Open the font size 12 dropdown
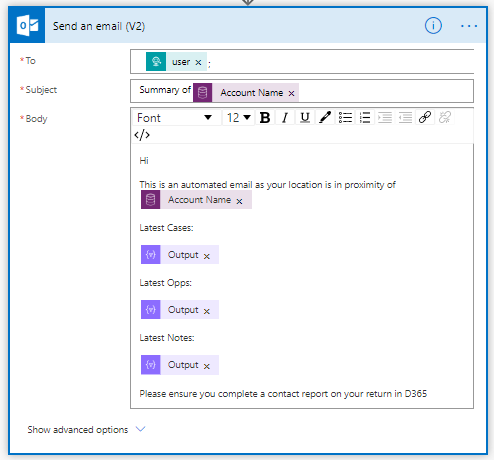This screenshot has height=460, width=494. pos(239,118)
